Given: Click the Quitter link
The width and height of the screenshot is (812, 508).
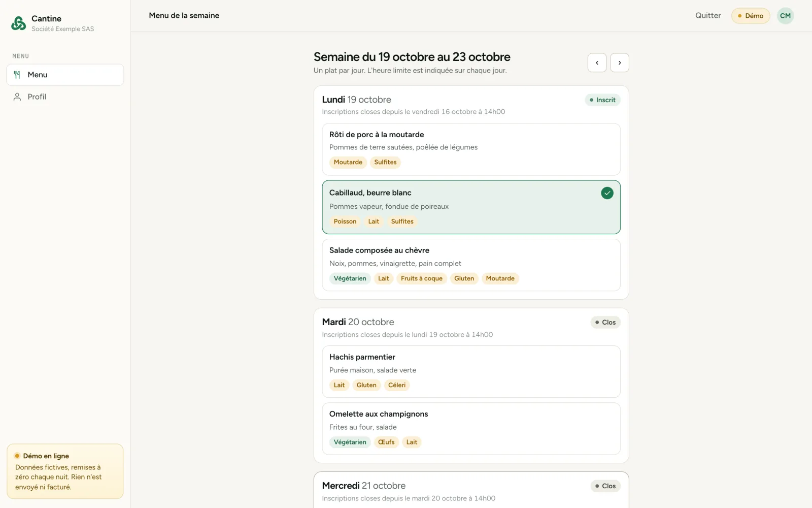Looking at the screenshot, I should (x=708, y=16).
